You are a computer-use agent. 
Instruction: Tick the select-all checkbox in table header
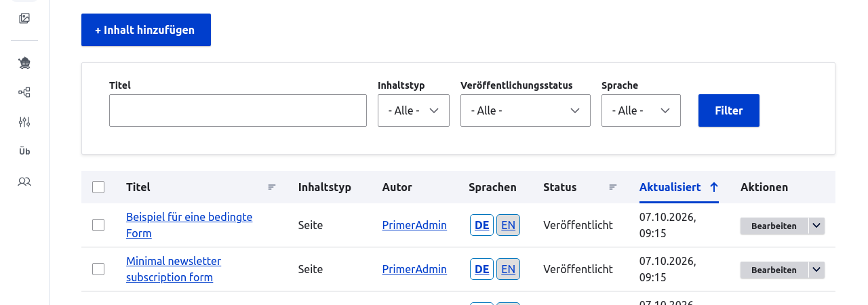click(x=98, y=187)
